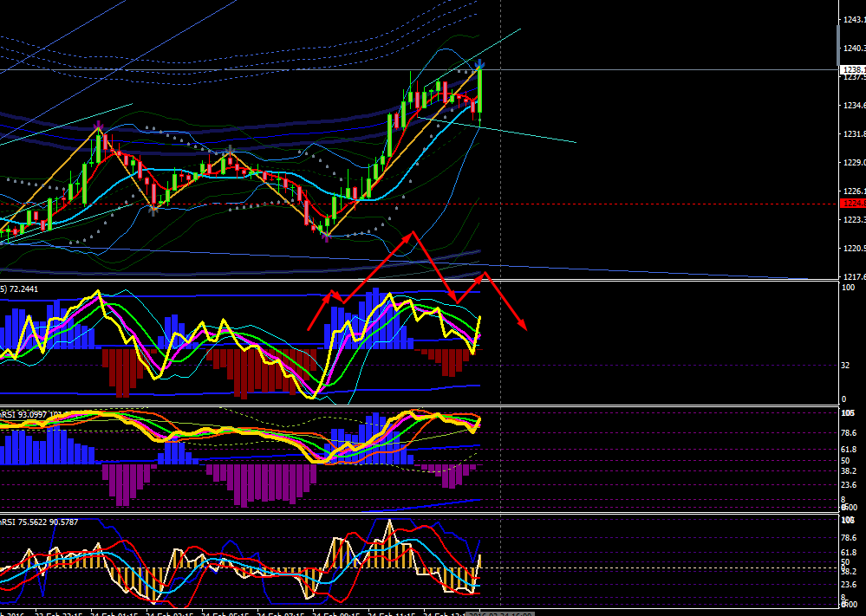Click the 1243.1 price axis tick label
The height and width of the screenshot is (616, 866).
tap(854, 20)
